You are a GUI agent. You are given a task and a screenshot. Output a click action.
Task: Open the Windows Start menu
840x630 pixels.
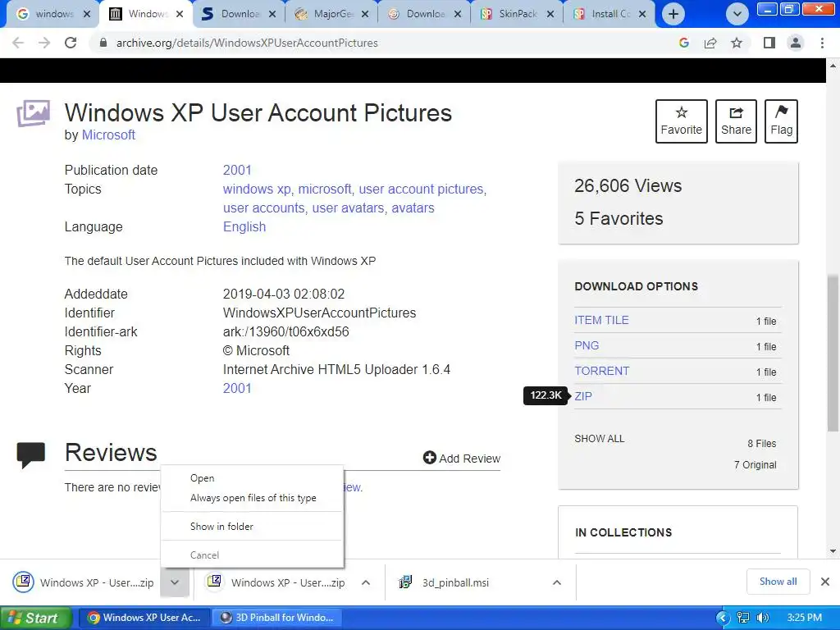34,618
